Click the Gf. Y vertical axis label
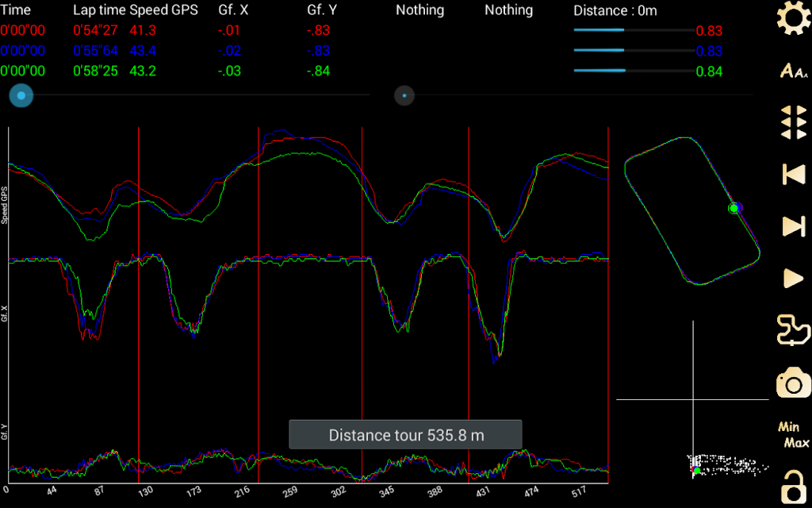Viewport: 812px width, 508px height. tap(5, 431)
